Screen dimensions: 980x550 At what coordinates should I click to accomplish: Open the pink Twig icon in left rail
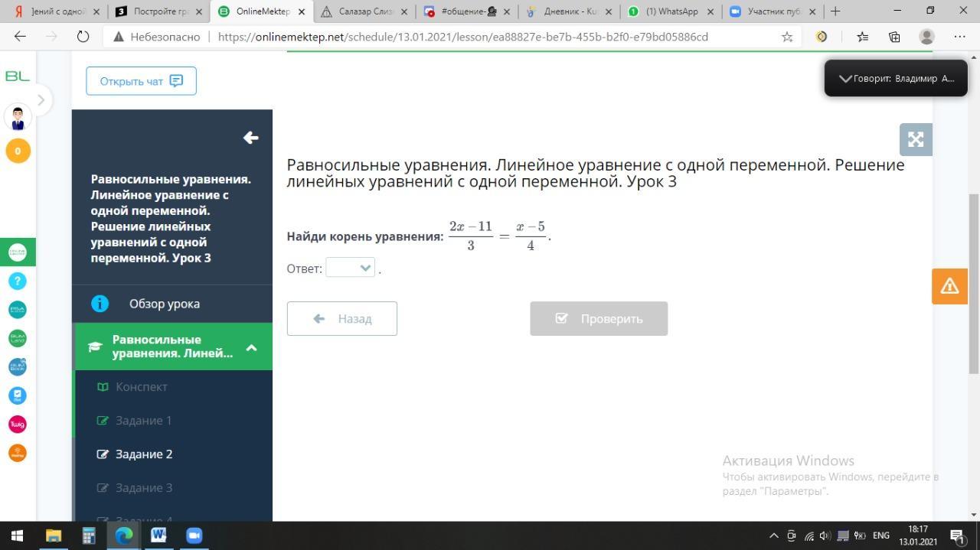[18, 425]
